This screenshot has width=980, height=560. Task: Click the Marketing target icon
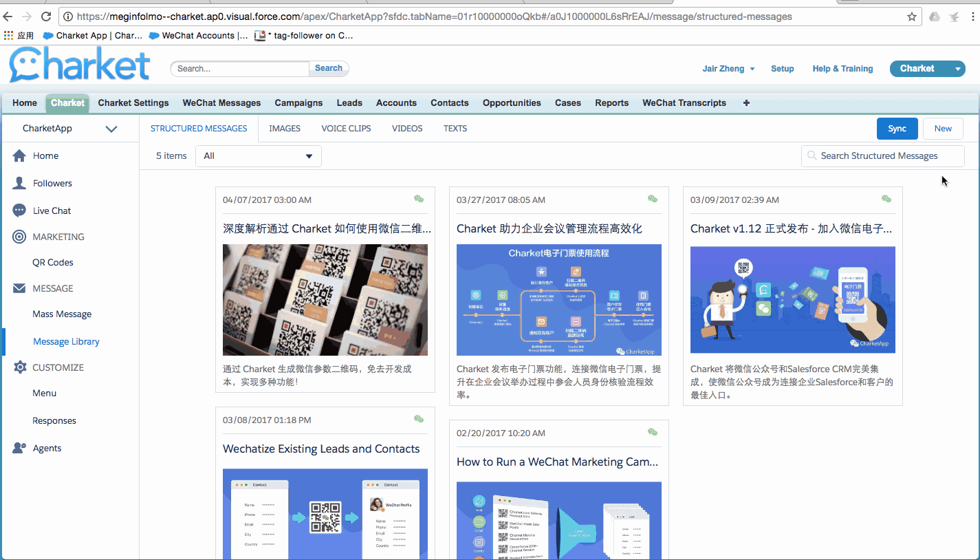(19, 237)
